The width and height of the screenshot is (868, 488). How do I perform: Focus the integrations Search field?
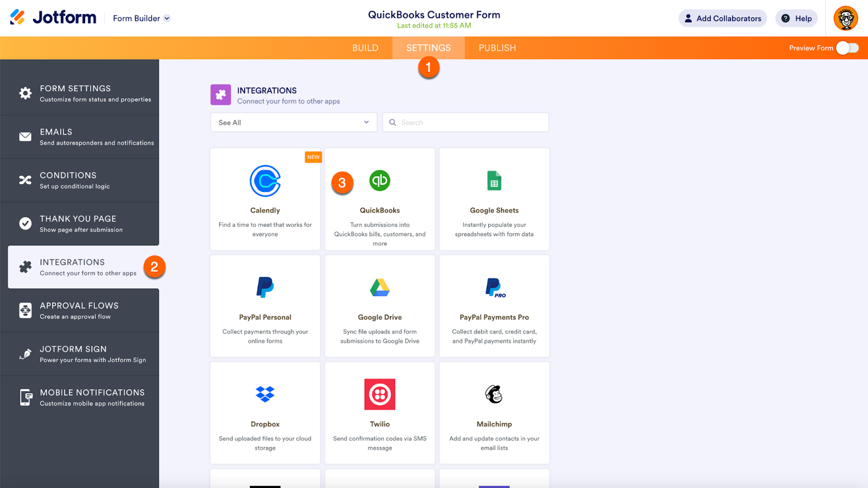tap(465, 123)
